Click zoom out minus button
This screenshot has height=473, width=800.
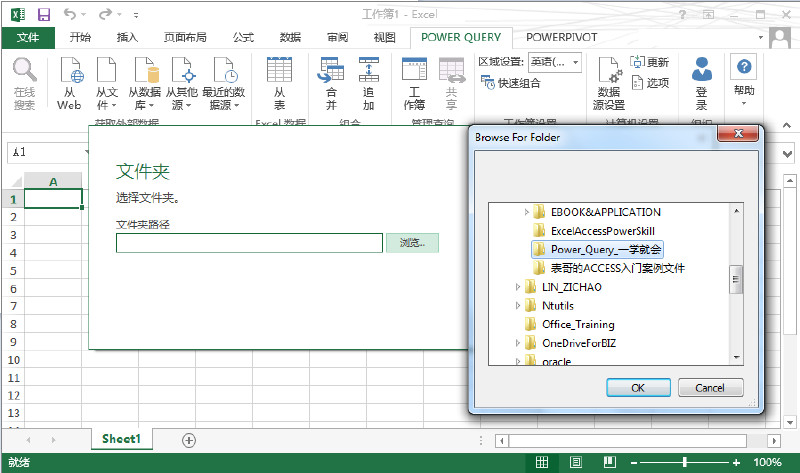tap(634, 463)
